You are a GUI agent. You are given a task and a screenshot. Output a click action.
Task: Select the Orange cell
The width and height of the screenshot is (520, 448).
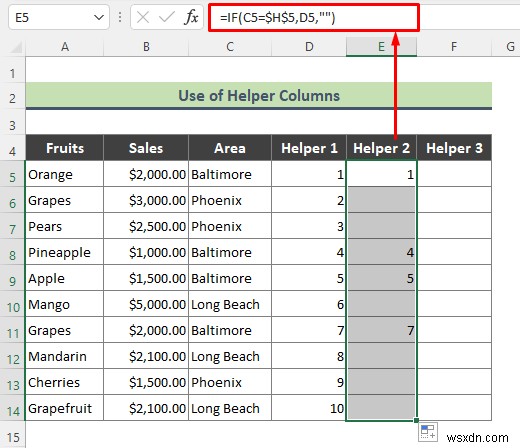pyautogui.click(x=65, y=174)
